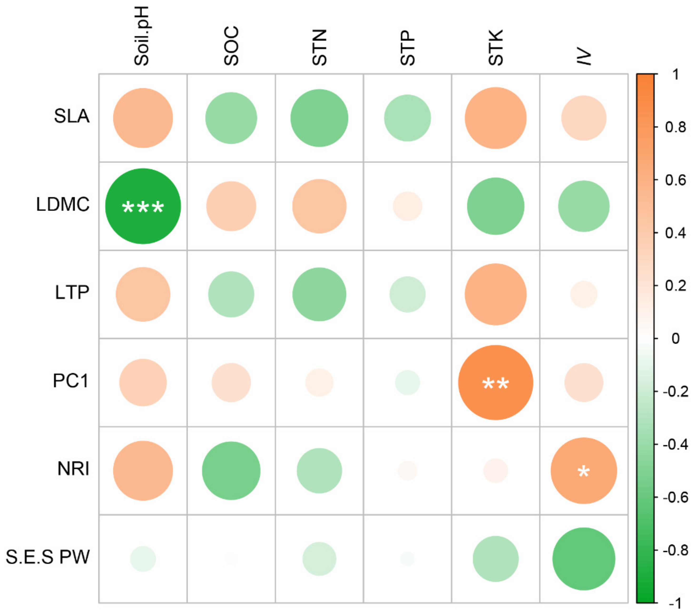Click the large green S.E.S PW and IV circle
Viewport: 696px width, 616px height.
point(584,559)
